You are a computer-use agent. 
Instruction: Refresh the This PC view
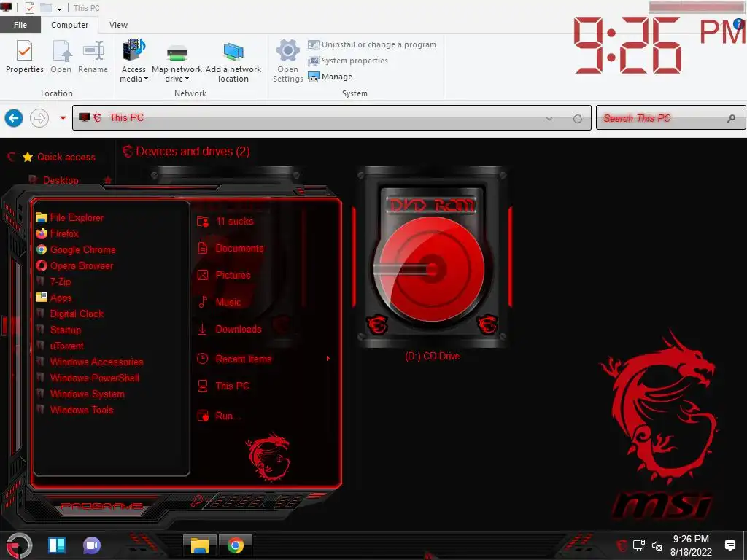click(x=578, y=119)
